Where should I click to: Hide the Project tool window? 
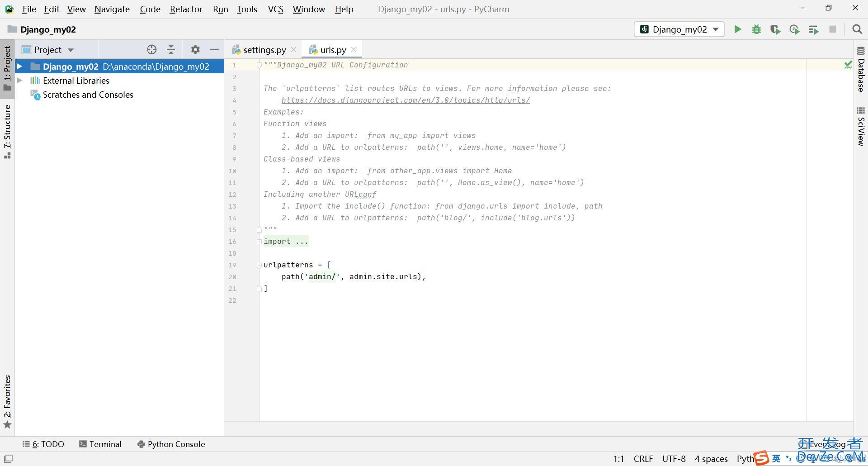[x=214, y=50]
